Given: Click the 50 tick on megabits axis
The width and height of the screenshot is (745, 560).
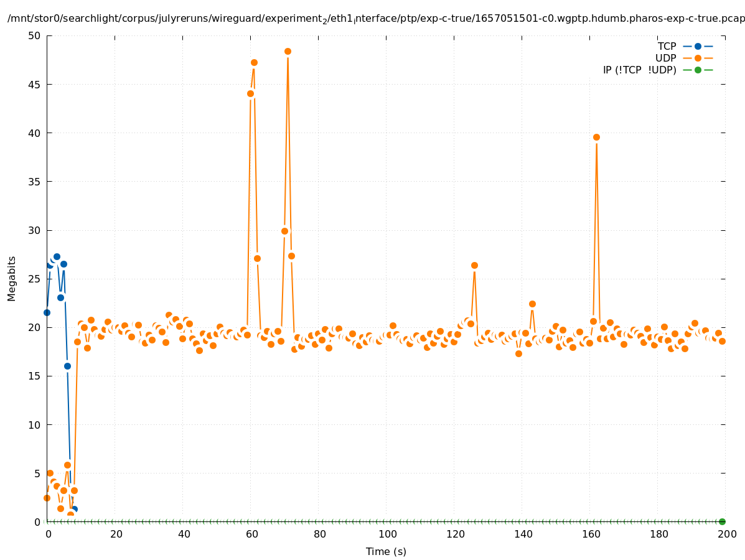Looking at the screenshot, I should [34, 35].
